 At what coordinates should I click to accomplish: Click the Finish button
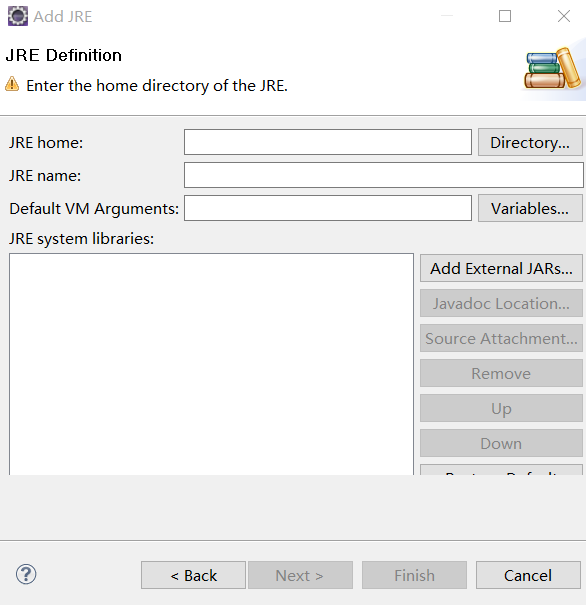click(x=414, y=575)
